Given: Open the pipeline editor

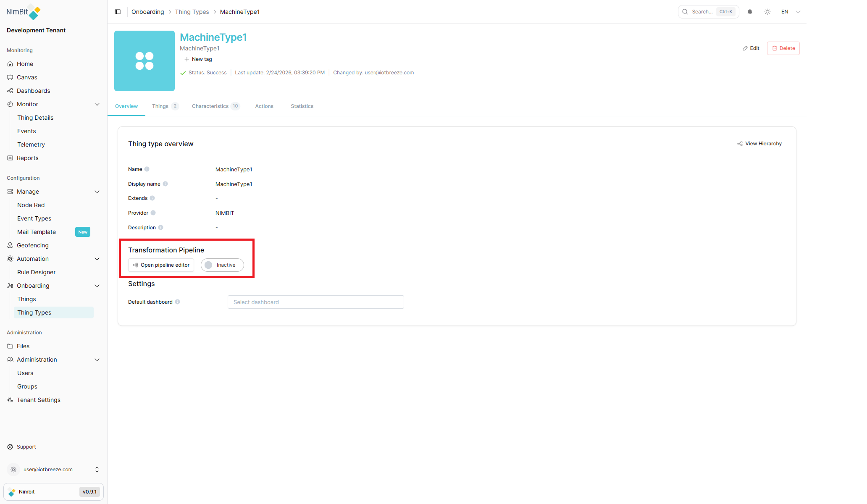Looking at the screenshot, I should 161,265.
